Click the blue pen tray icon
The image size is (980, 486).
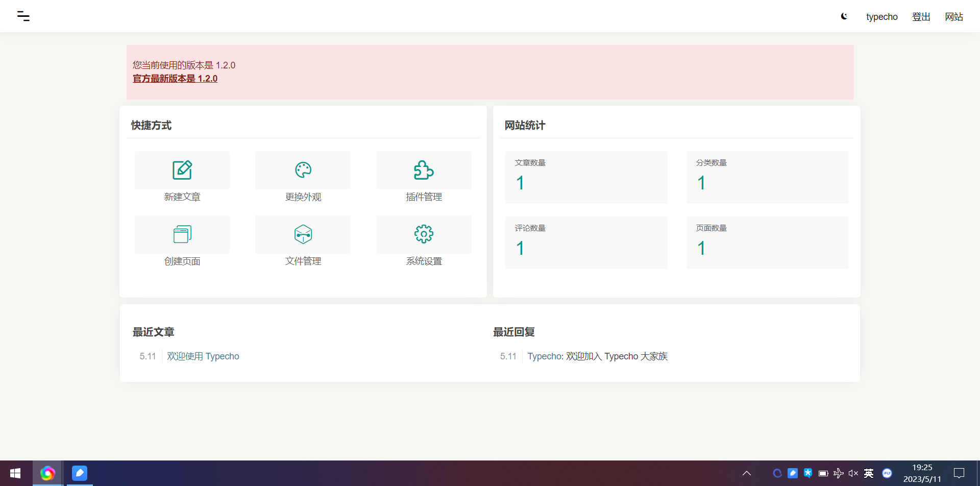click(x=793, y=473)
